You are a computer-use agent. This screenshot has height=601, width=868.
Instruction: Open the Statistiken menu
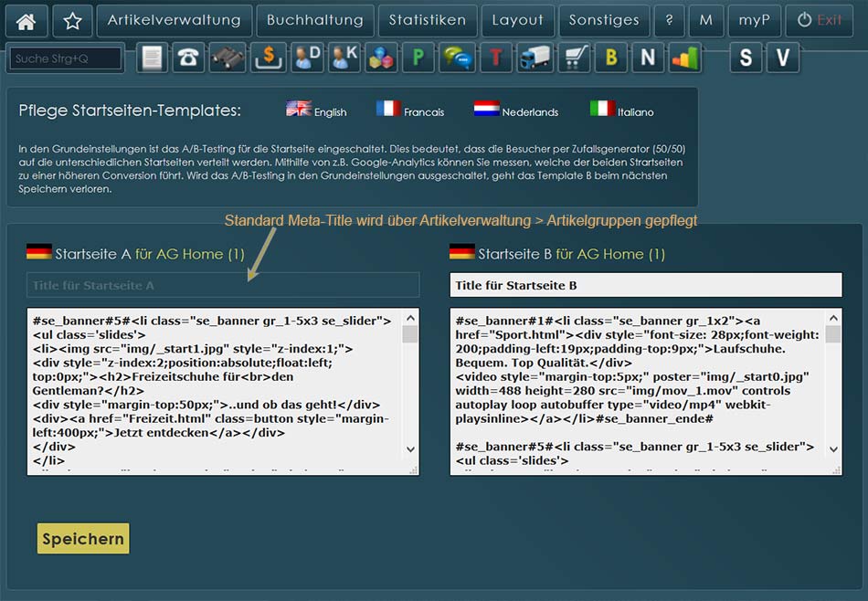coord(428,20)
